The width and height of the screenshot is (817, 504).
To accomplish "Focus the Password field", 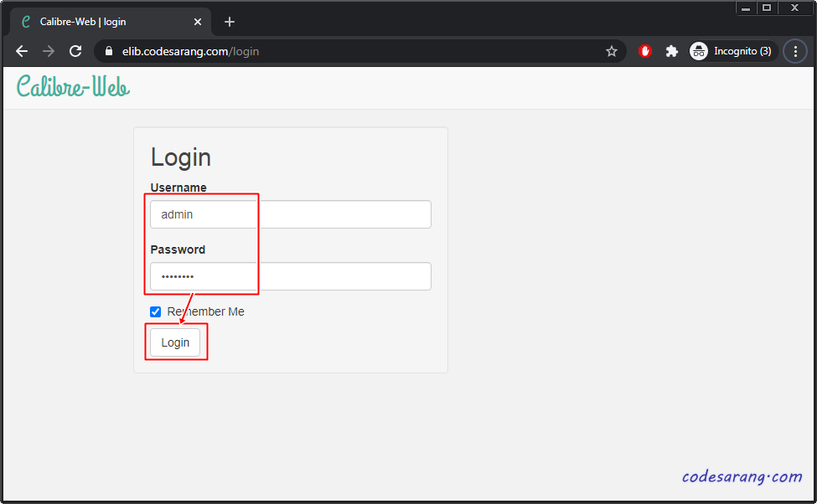I will [x=291, y=276].
